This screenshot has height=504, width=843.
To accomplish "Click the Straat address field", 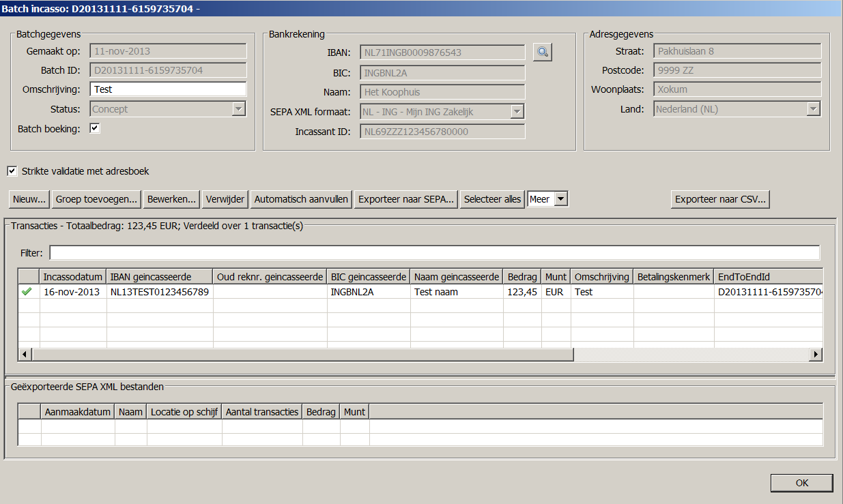I will click(737, 51).
